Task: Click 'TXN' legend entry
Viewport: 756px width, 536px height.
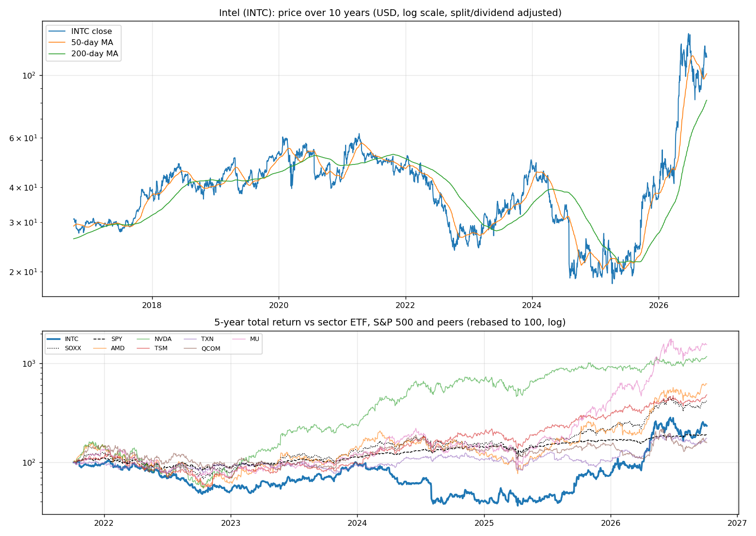Action: pyautogui.click(x=199, y=339)
